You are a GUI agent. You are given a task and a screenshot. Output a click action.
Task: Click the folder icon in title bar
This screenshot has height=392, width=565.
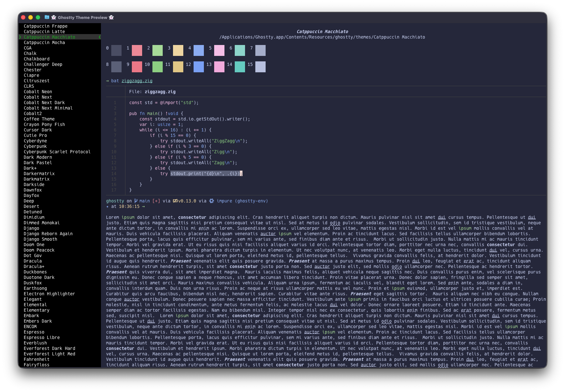[47, 17]
